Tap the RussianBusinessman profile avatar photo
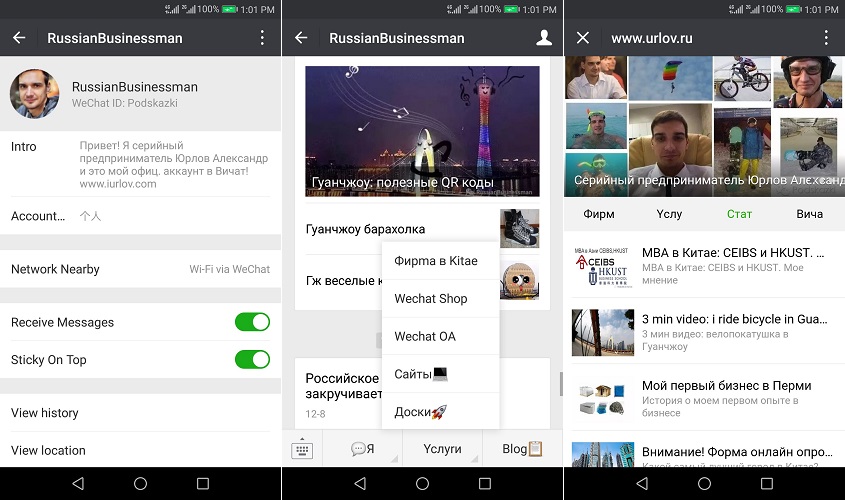 35,94
